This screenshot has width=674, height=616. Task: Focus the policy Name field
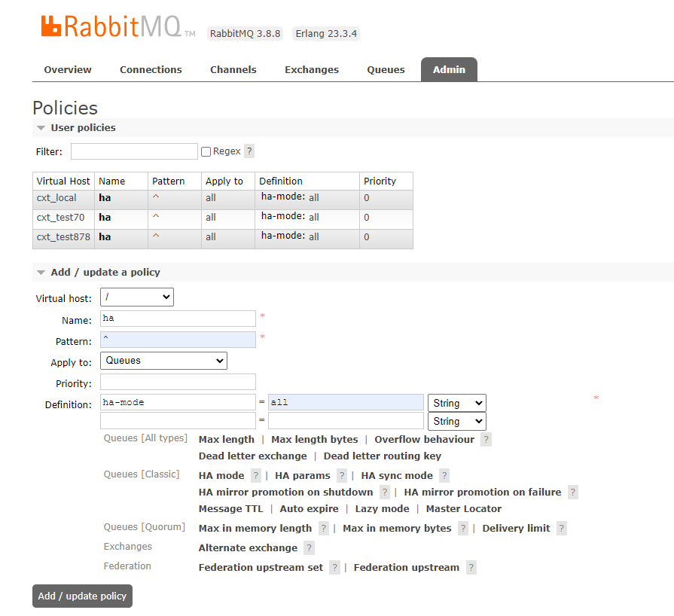(178, 319)
